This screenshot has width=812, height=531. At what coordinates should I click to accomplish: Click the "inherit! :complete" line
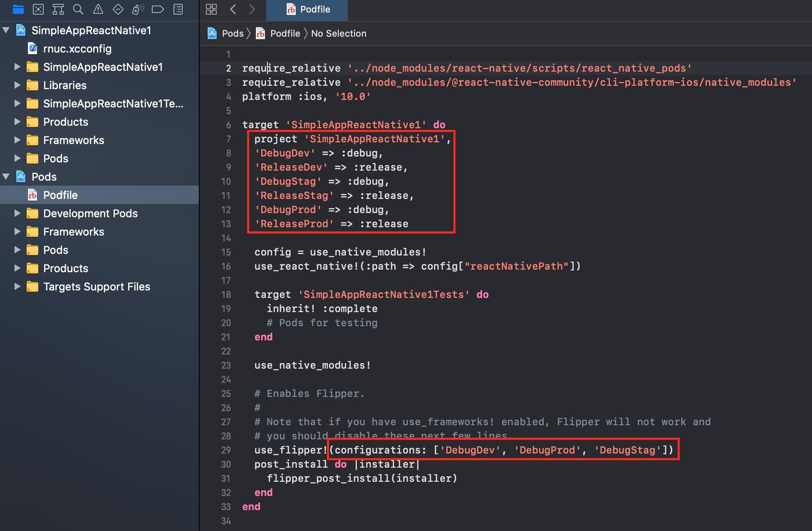click(322, 309)
